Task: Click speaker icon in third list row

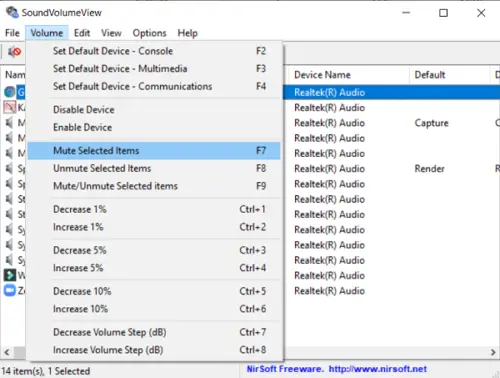Action: click(x=9, y=122)
